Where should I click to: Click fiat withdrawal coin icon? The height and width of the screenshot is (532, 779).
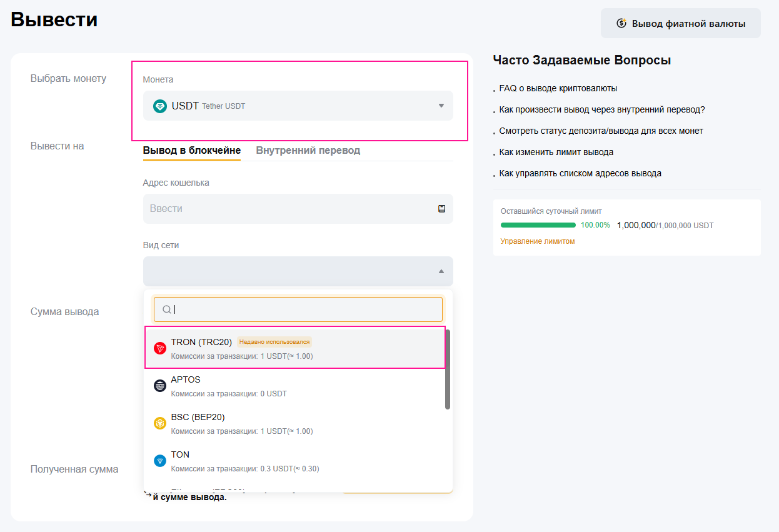click(x=621, y=24)
